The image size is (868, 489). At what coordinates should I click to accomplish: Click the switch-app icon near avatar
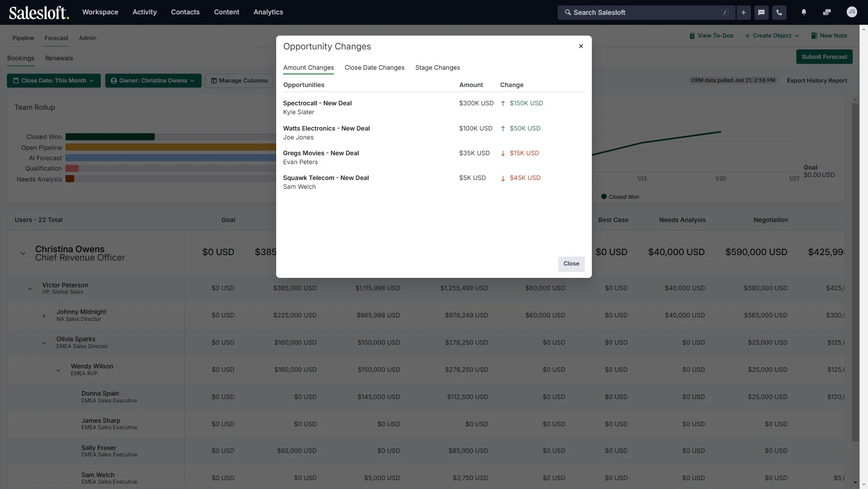coord(827,12)
